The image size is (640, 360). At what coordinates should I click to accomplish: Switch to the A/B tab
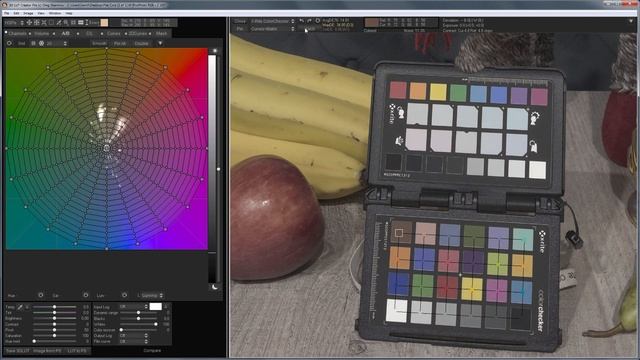[x=65, y=33]
